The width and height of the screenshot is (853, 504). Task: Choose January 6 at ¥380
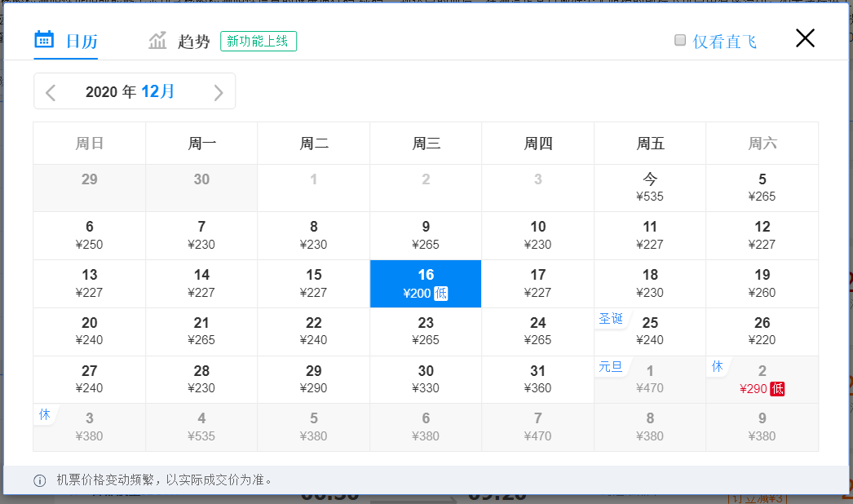[x=426, y=427]
